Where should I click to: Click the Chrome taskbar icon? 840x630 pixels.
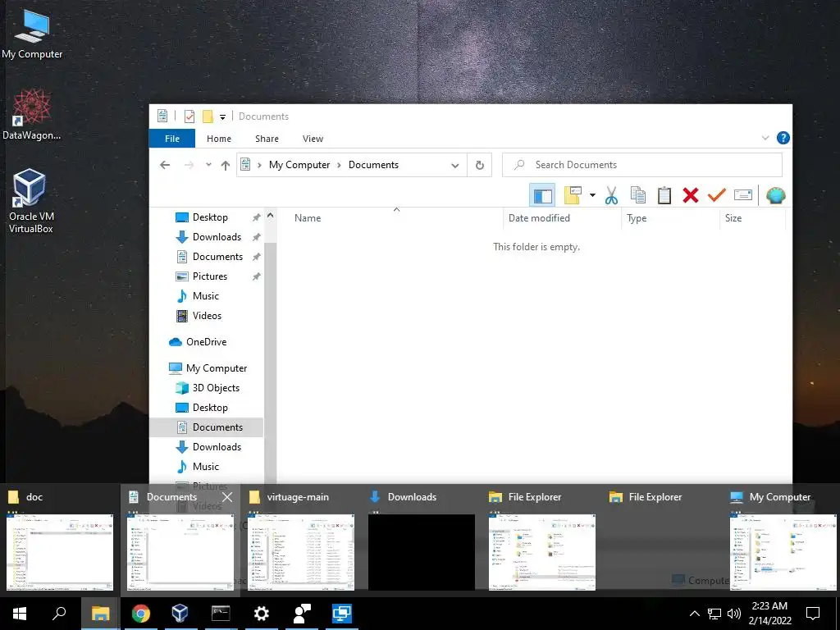tap(140, 614)
